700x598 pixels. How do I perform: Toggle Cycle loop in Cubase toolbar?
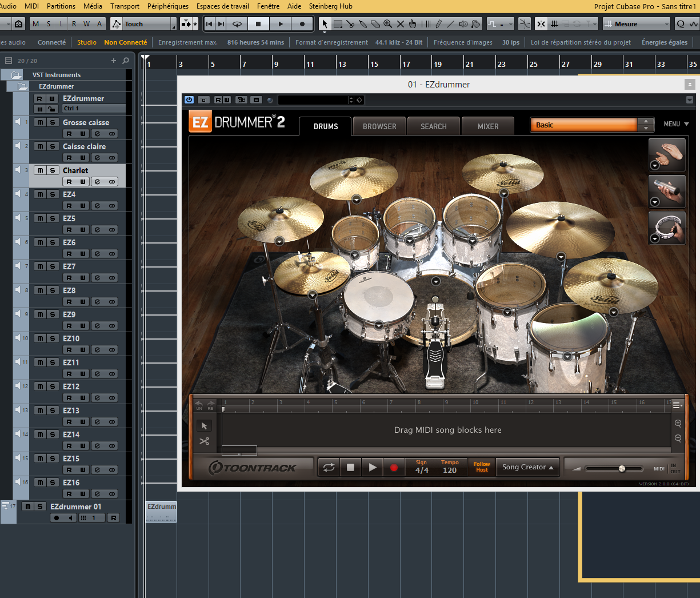pyautogui.click(x=237, y=24)
